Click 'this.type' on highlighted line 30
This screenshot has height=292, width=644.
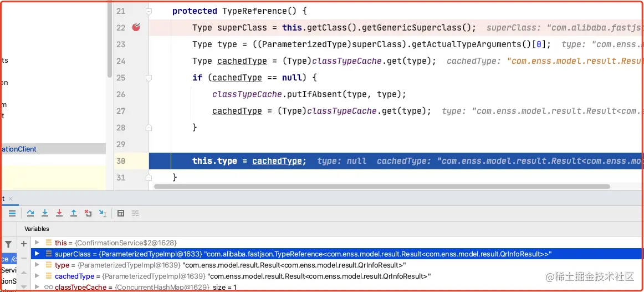pos(215,161)
